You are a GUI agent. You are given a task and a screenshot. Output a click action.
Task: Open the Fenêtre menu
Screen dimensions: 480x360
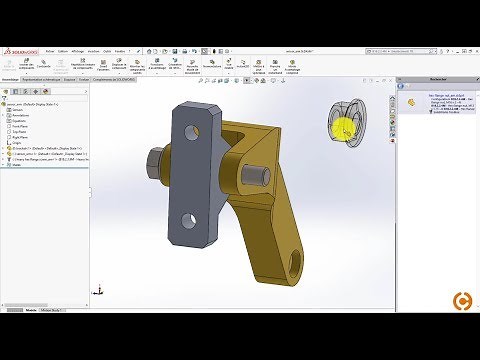tap(120, 51)
